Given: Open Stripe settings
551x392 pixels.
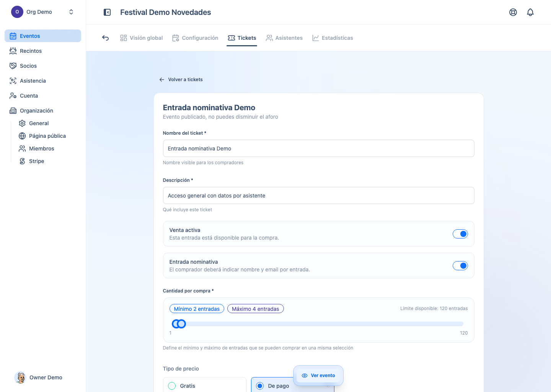Looking at the screenshot, I should pyautogui.click(x=47, y=161).
